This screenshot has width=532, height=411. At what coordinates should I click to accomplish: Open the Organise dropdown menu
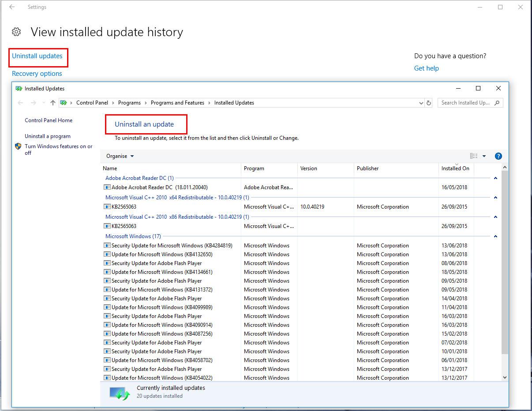coord(120,156)
